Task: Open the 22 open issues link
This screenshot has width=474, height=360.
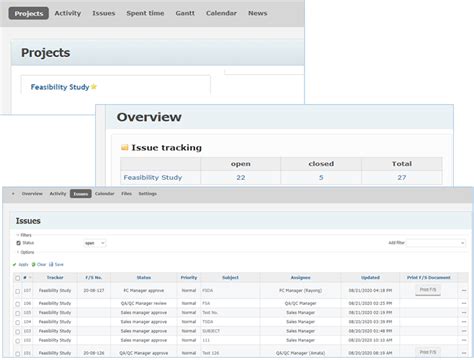Action: click(241, 177)
